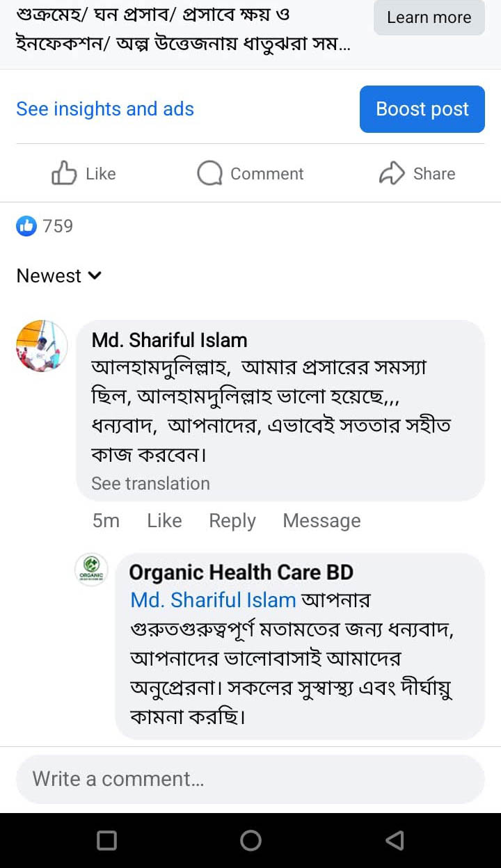Screen dimensions: 501x868
Task: Tap the Comment speech bubble icon
Action: click(209, 173)
